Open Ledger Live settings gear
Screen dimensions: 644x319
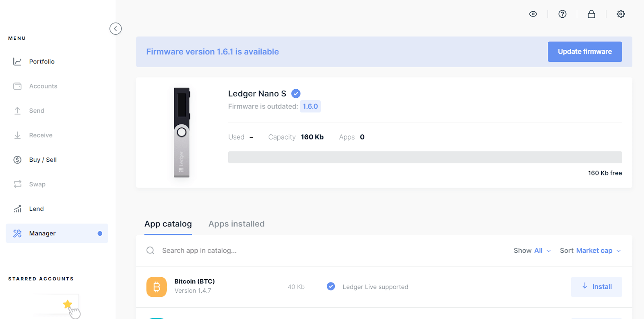pos(620,14)
